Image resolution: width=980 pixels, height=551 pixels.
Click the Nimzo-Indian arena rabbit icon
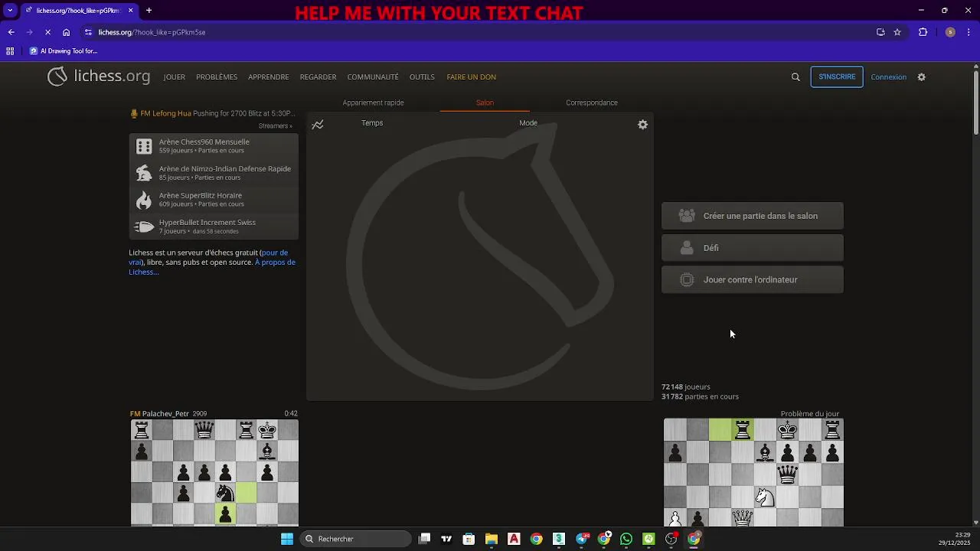[144, 173]
